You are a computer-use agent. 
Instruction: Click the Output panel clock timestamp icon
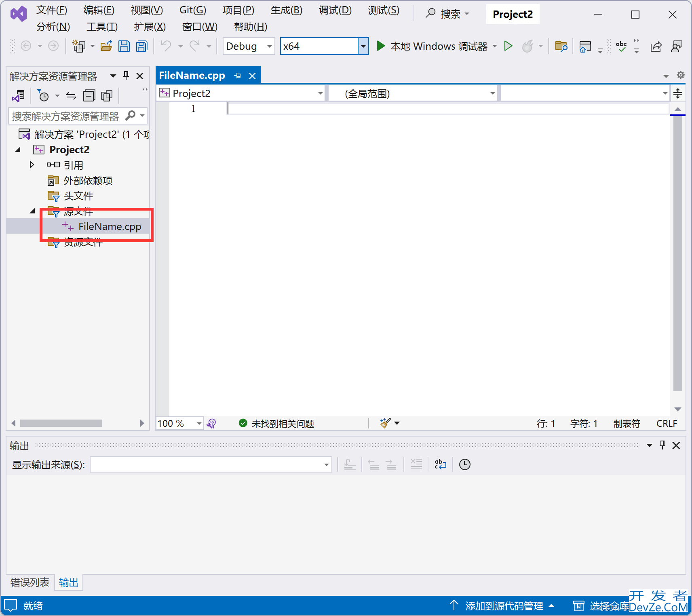[x=465, y=464]
